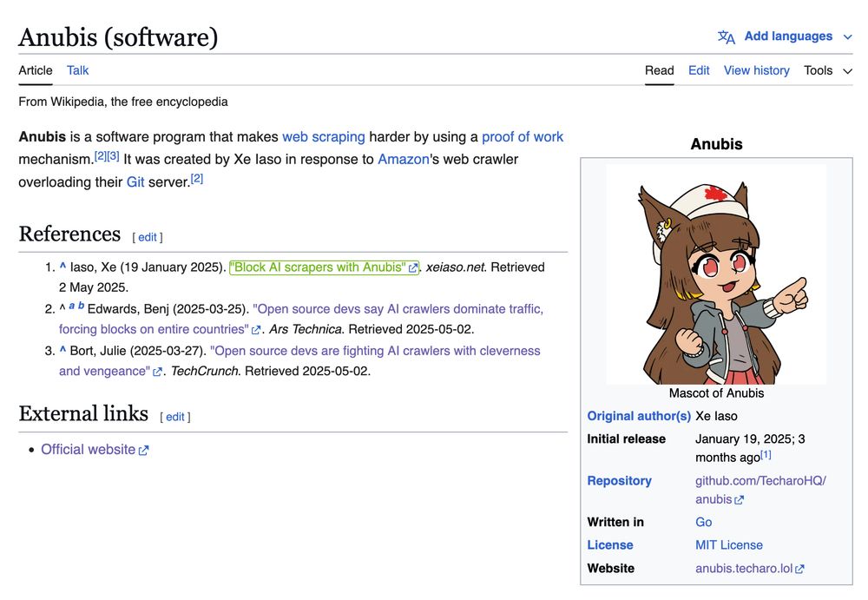The height and width of the screenshot is (600, 868).
Task: Click external-link icon after "entire countries"
Action: [x=256, y=330]
